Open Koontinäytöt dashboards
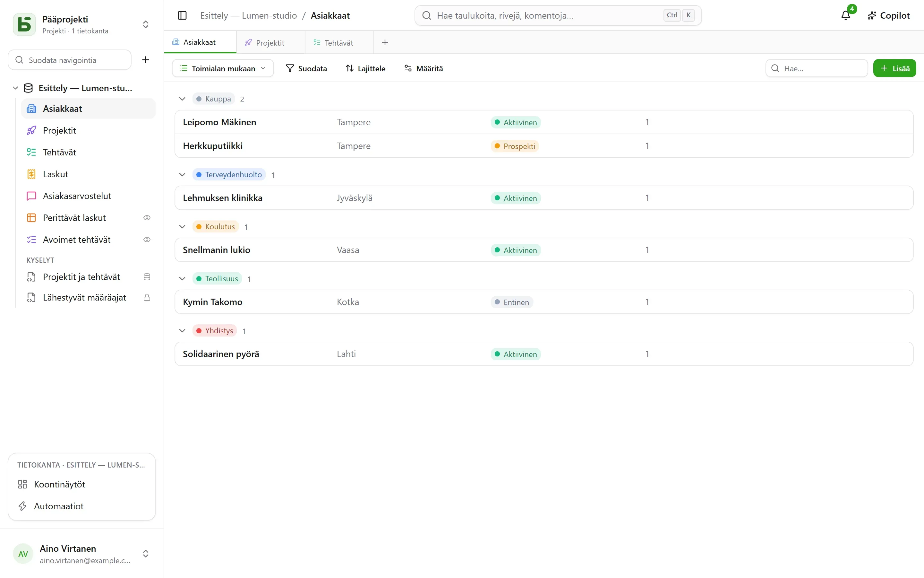This screenshot has height=578, width=924. tap(82, 484)
